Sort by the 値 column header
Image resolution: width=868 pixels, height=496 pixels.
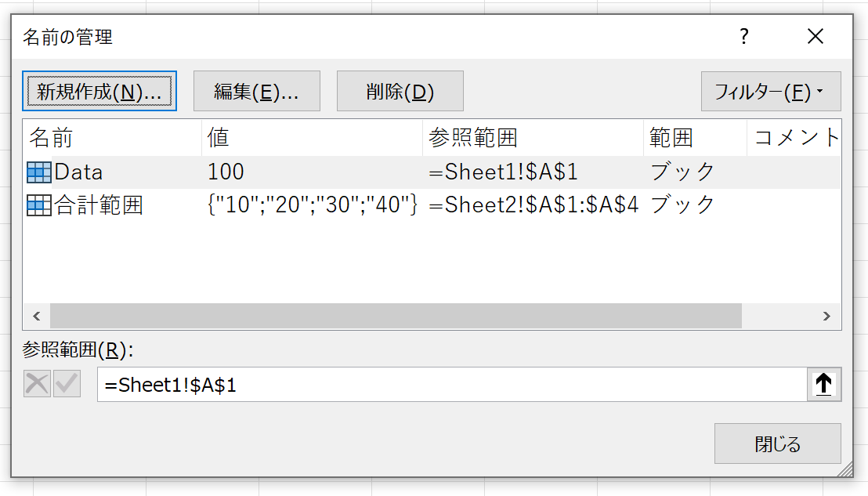coord(313,137)
